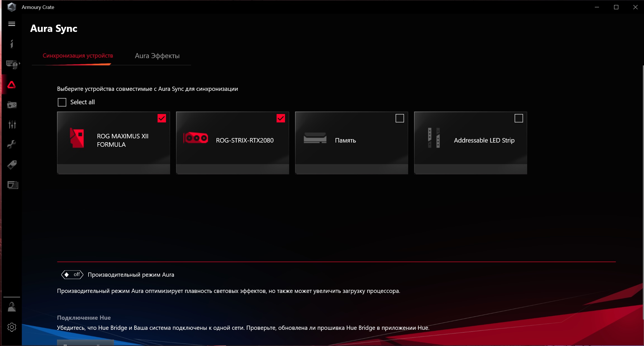The width and height of the screenshot is (644, 346).
Task: Open the Settings gear icon
Action: pyautogui.click(x=12, y=327)
